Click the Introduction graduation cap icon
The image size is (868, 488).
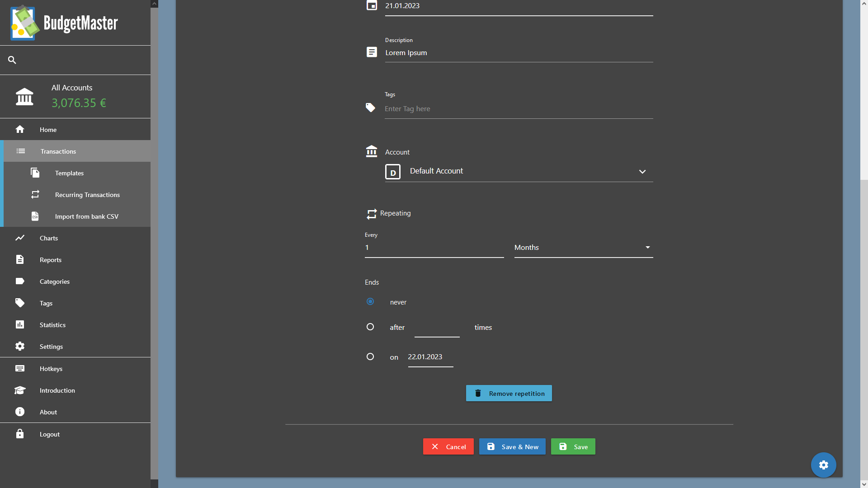coord(20,390)
